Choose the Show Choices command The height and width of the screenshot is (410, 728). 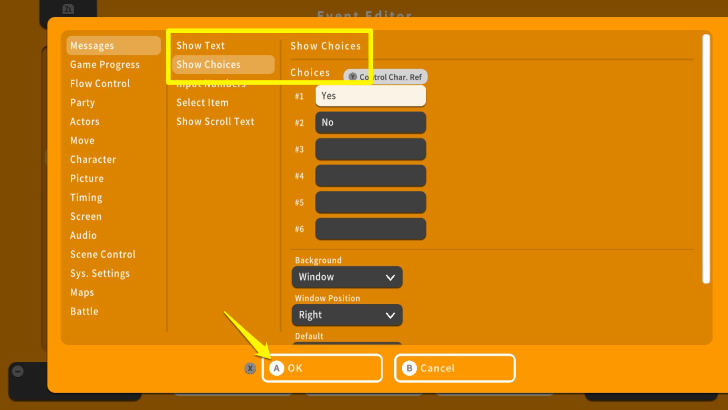pos(223,65)
